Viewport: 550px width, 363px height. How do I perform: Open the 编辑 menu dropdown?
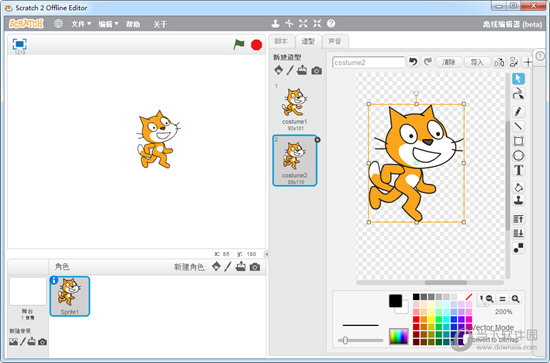coord(108,24)
